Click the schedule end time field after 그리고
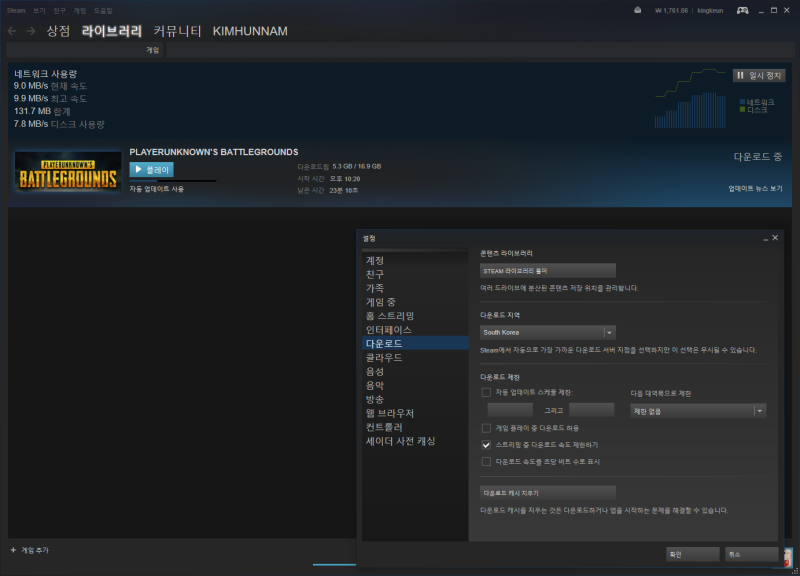 (x=591, y=410)
